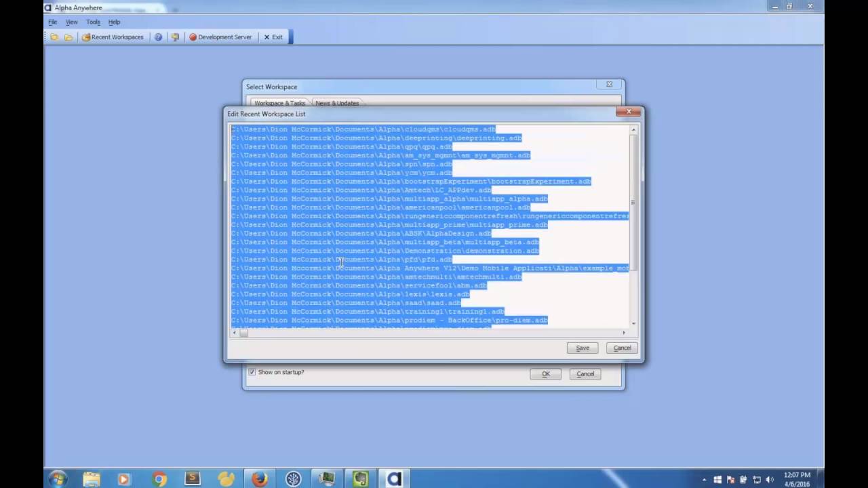Click the vertical scrollbar up arrow
This screenshot has height=488, width=868.
[x=633, y=129]
